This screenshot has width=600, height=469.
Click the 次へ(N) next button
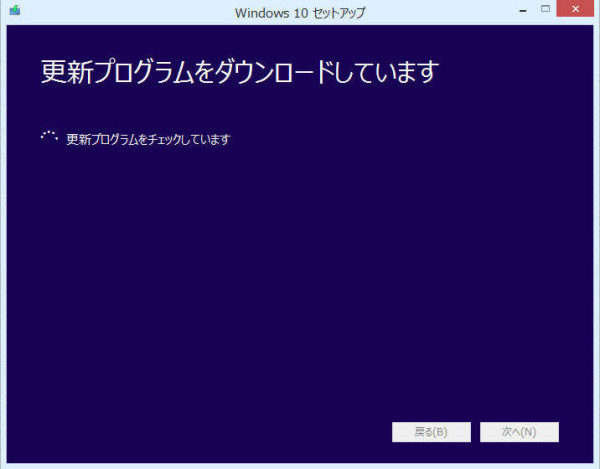point(519,432)
